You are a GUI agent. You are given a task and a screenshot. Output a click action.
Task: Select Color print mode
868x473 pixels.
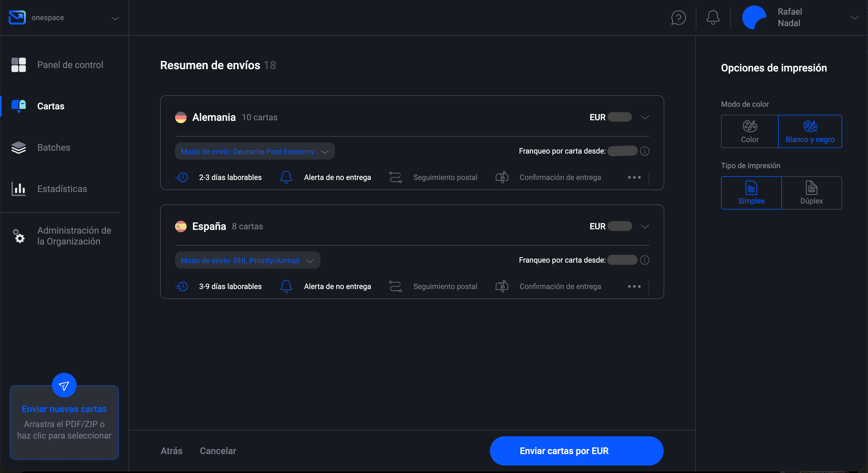pos(749,131)
